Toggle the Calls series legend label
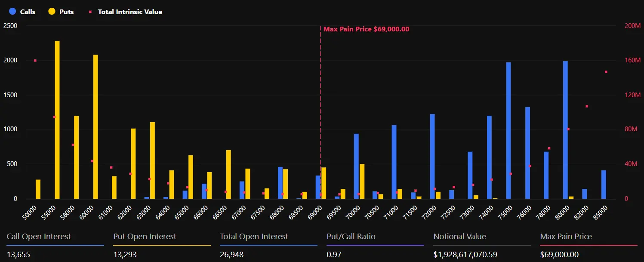Viewport: 644px width, 262px height. click(28, 12)
